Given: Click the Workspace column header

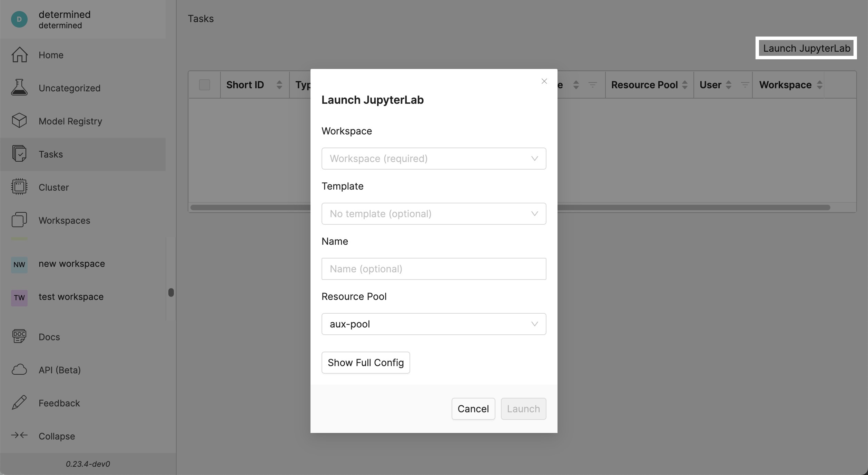Looking at the screenshot, I should [x=788, y=85].
